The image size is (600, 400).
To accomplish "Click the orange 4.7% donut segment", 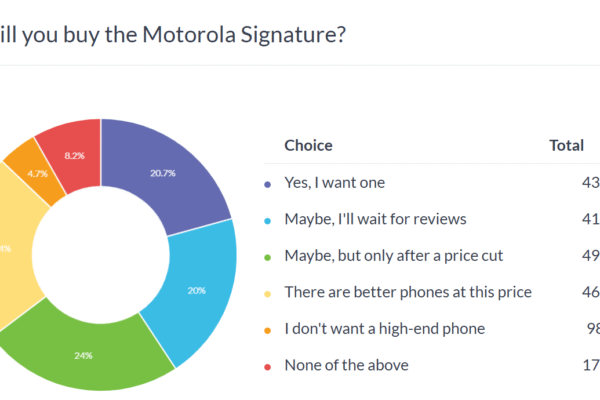I will pyautogui.click(x=38, y=172).
